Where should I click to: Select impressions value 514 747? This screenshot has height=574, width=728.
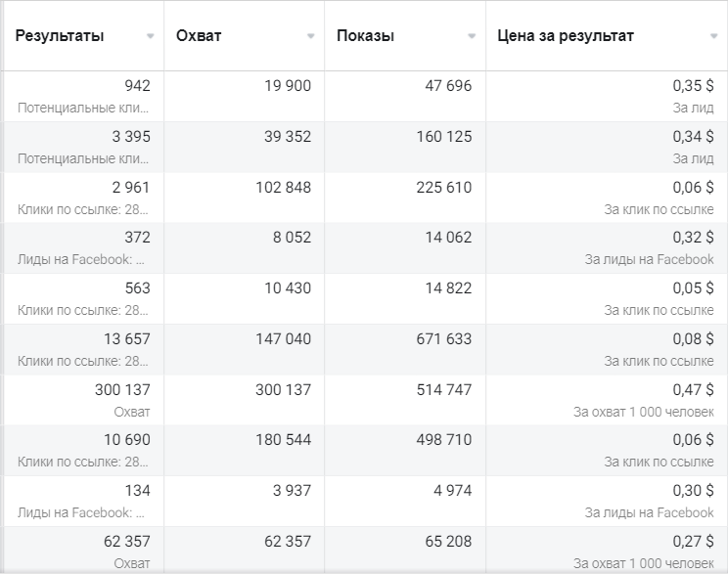(444, 389)
